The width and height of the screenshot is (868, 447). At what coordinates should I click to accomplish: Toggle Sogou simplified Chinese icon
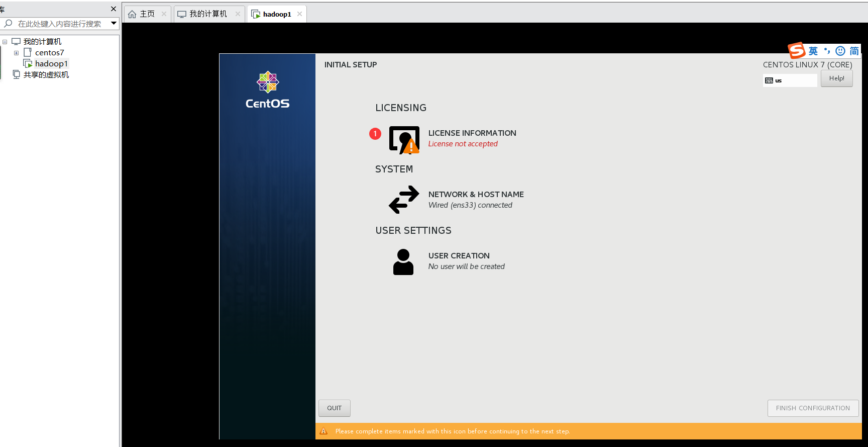tap(854, 51)
